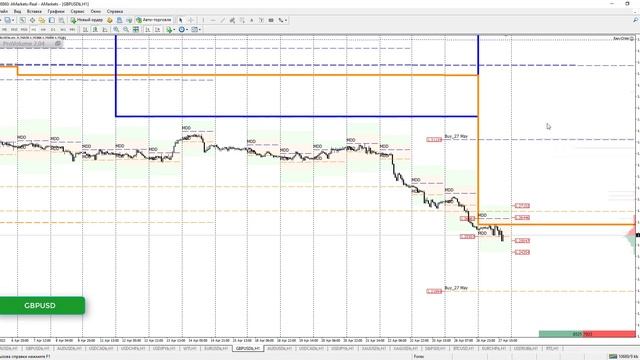Open the search icon at toolbar end
The width and height of the screenshot is (640, 360).
[636, 20]
